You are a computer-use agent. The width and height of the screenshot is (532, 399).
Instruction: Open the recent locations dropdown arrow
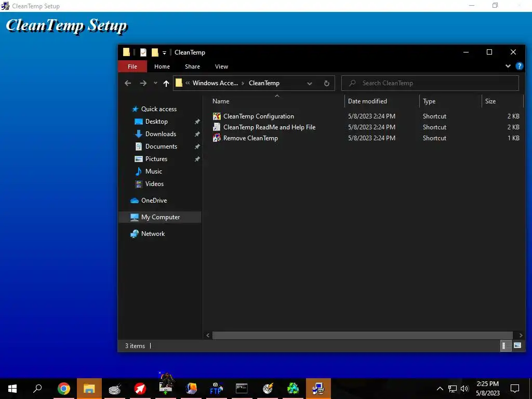tap(155, 83)
